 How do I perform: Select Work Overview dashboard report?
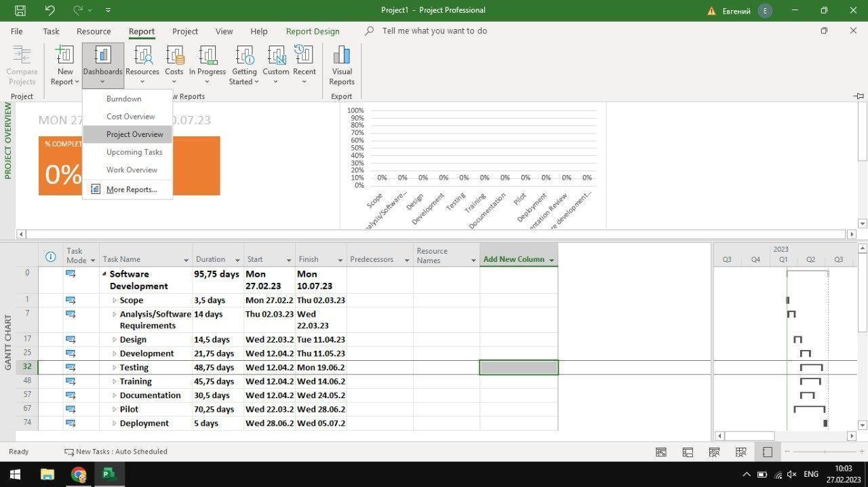(x=127, y=170)
